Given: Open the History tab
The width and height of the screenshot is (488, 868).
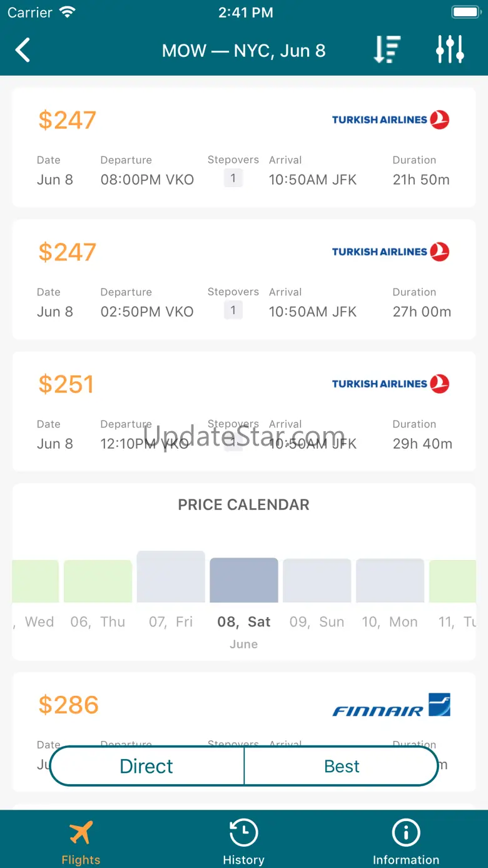Looking at the screenshot, I should point(243,842).
